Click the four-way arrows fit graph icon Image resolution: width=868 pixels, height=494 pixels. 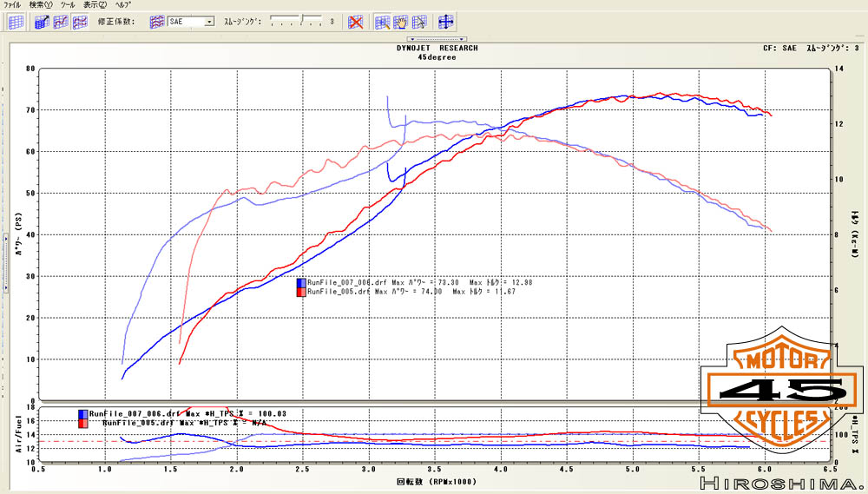tap(446, 22)
